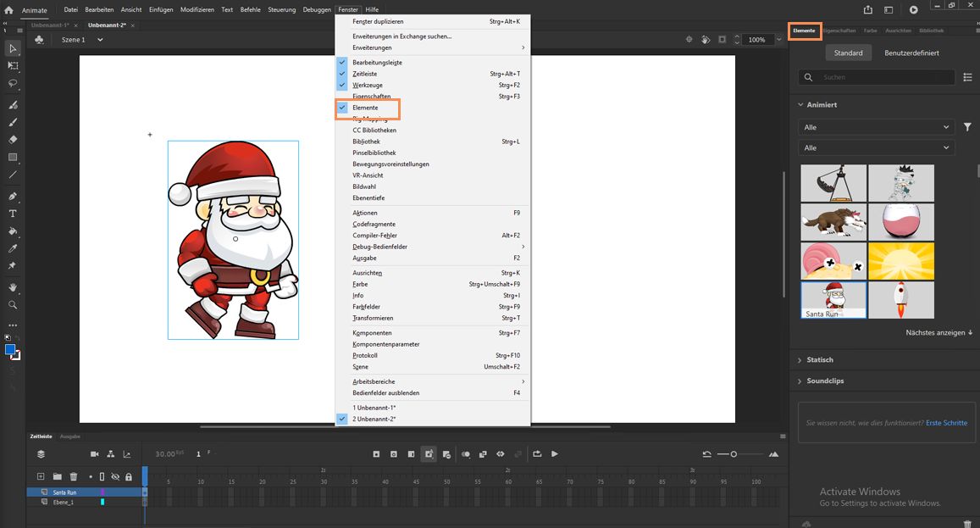The width and height of the screenshot is (980, 528).
Task: Toggle lock all layers padlock icon
Action: (129, 476)
